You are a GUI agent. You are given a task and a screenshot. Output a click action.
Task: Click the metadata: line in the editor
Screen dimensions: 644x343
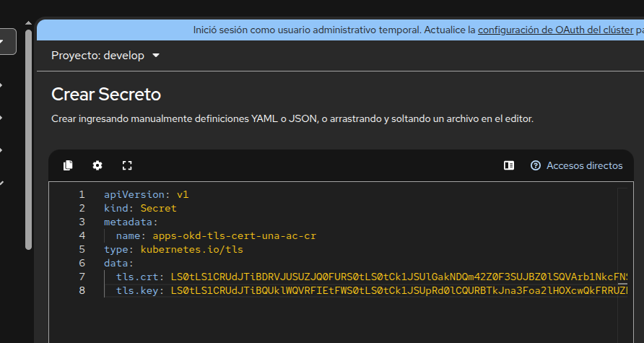tap(131, 222)
